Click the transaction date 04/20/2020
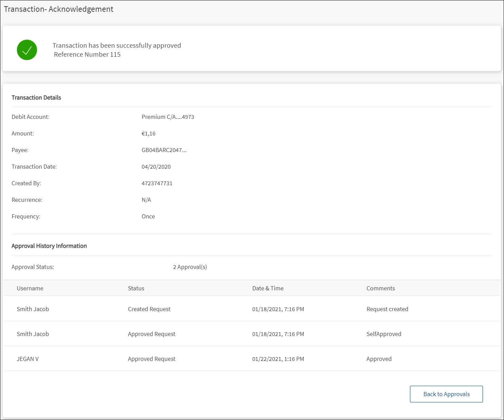Viewport: 504px width, 420px height. (156, 167)
